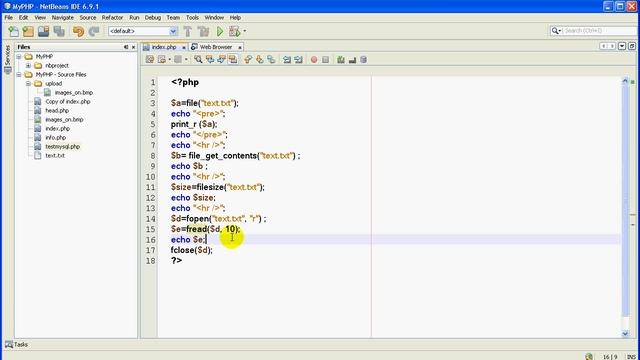Collapse the upload folder
Viewport: 640px width, 360px height.
click(x=28, y=83)
